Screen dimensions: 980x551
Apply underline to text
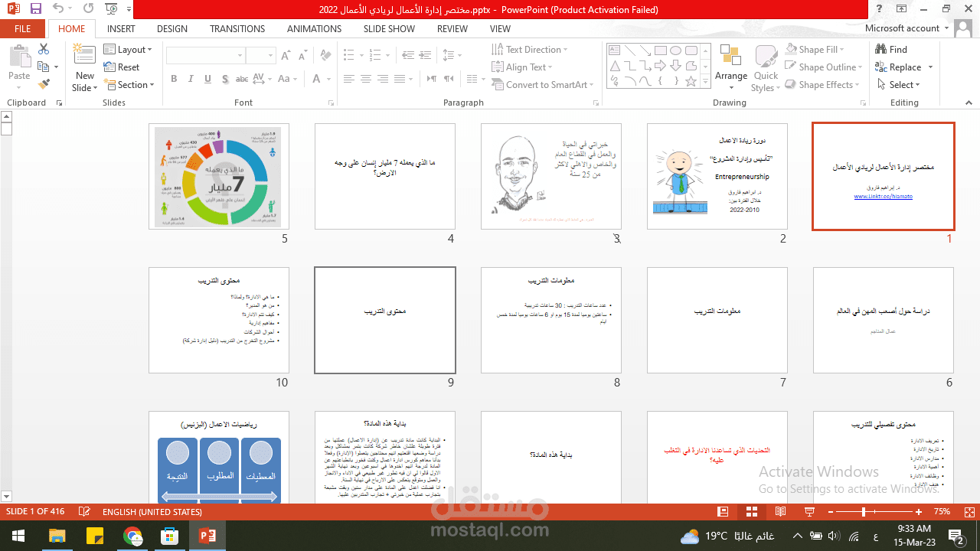[x=207, y=79]
